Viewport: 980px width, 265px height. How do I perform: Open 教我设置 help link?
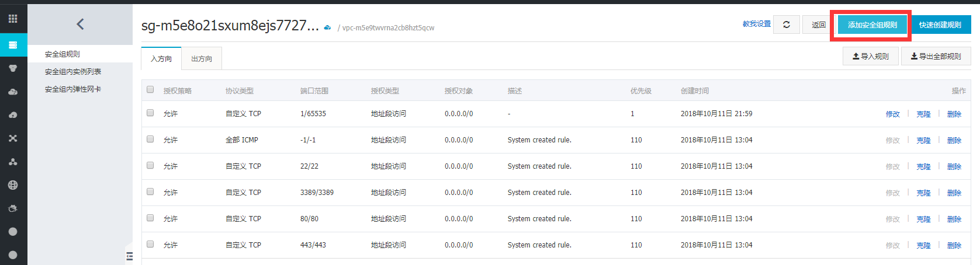[757, 24]
